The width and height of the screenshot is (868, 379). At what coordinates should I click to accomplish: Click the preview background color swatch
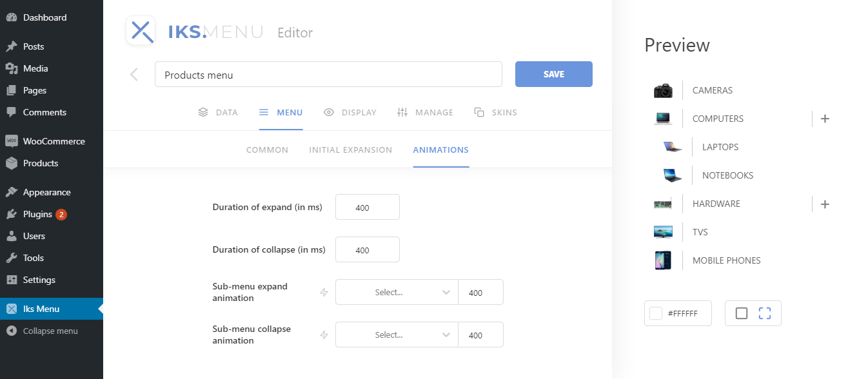[656, 313]
